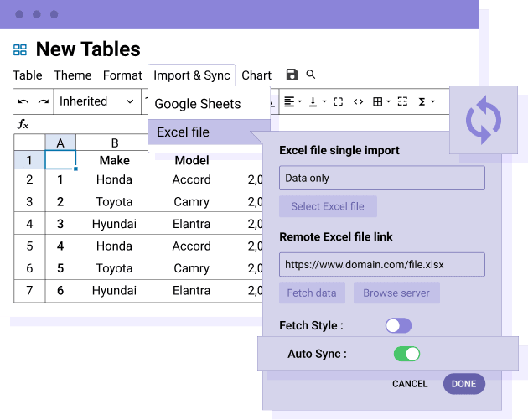This screenshot has width=528, height=420.
Task: Click the Select Excel file button
Action: click(x=328, y=206)
